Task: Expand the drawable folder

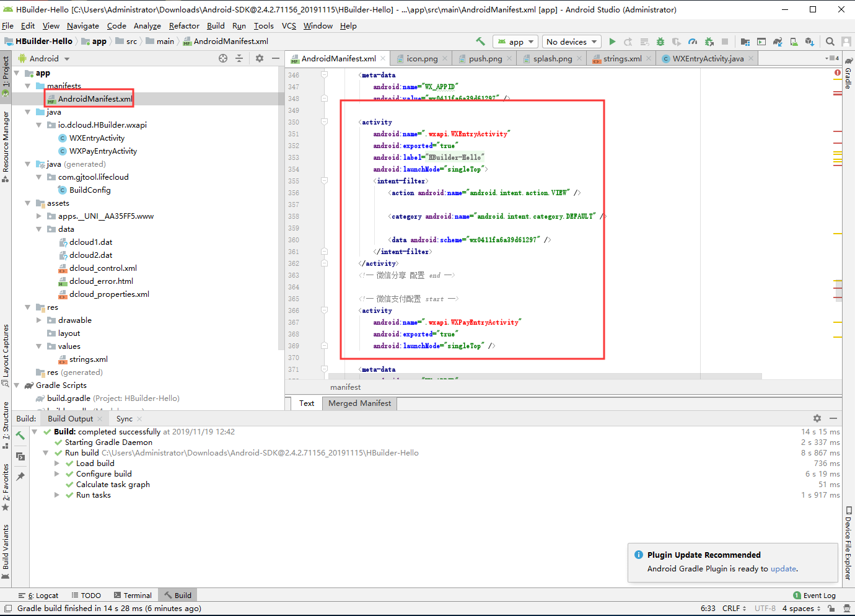Action: pyautogui.click(x=39, y=320)
